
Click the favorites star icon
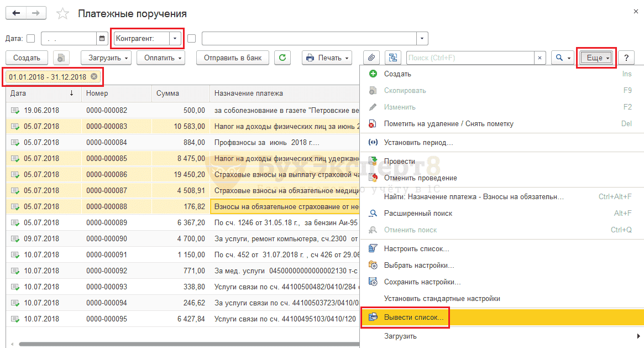pyautogui.click(x=64, y=14)
